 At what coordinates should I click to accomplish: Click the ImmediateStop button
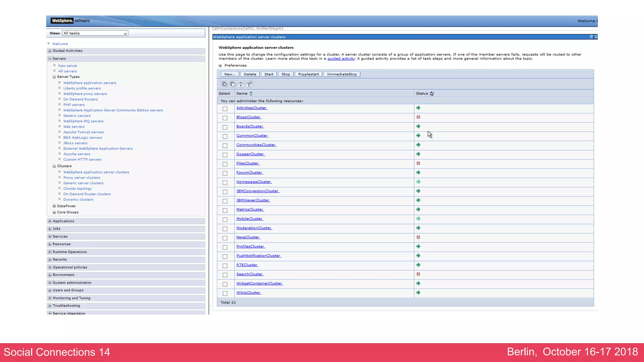(342, 74)
